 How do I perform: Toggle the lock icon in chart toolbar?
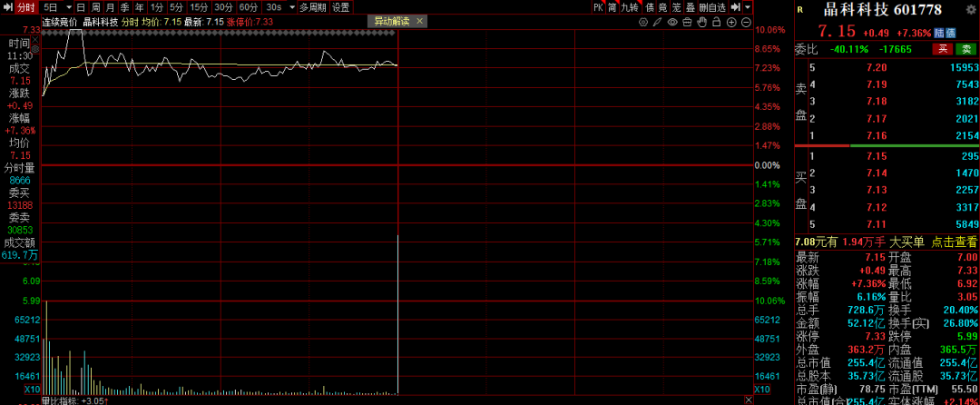click(x=717, y=21)
